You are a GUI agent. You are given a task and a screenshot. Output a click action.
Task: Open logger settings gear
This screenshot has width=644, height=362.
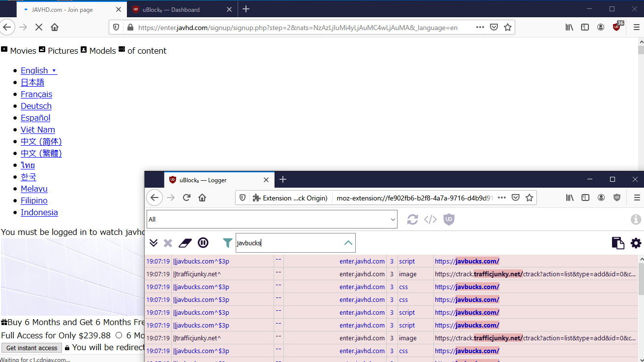[x=636, y=243]
